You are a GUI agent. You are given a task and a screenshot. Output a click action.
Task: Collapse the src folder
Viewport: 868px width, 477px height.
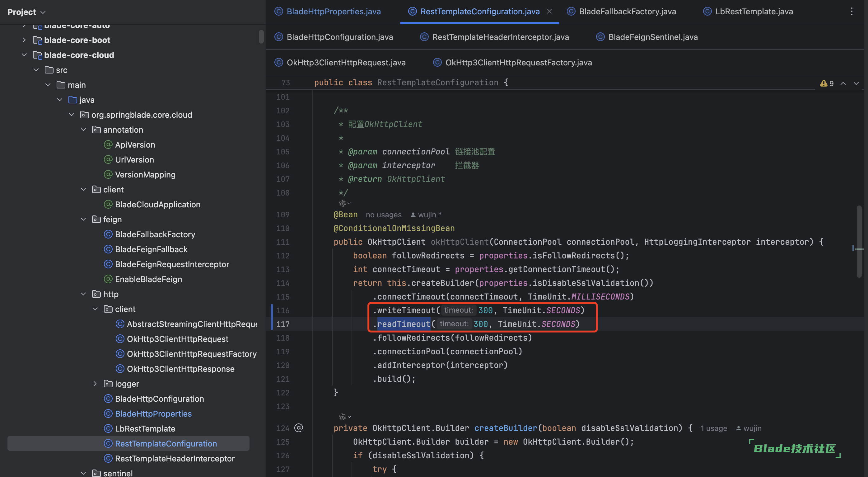click(36, 70)
